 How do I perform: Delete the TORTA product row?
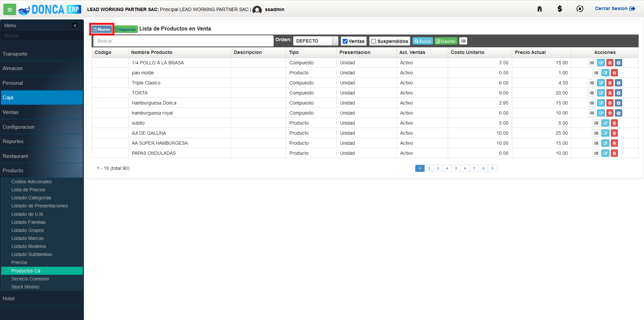[x=610, y=93]
